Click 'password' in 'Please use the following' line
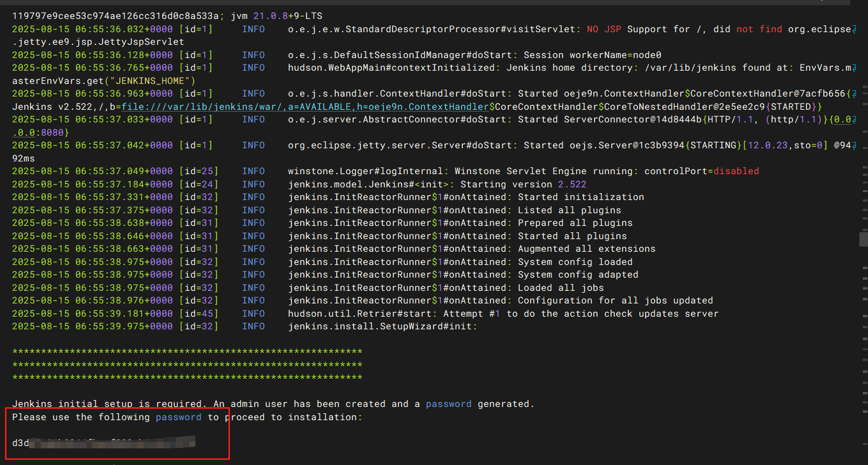Image resolution: width=868 pixels, height=465 pixels. 179,417
